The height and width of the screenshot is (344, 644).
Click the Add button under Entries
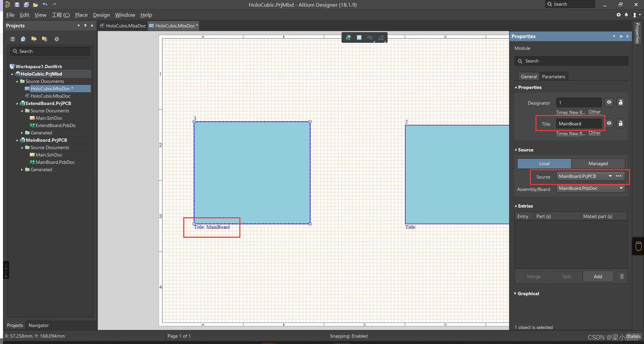click(x=598, y=276)
